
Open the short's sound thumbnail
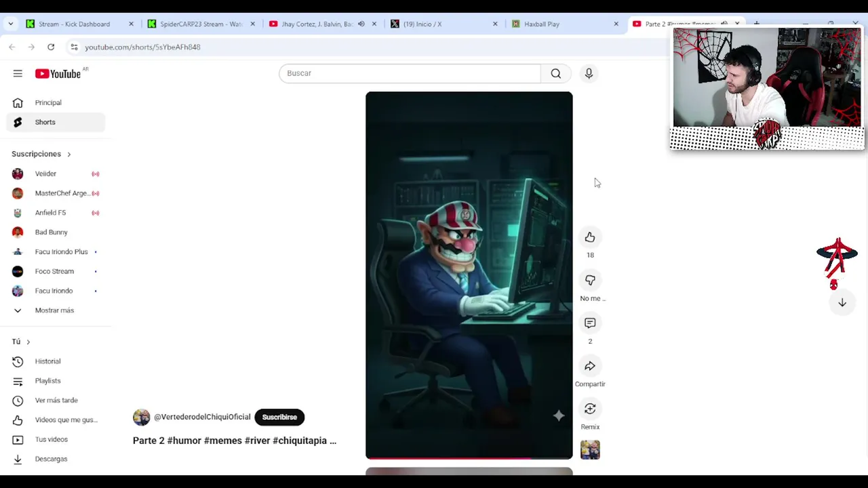pos(590,450)
